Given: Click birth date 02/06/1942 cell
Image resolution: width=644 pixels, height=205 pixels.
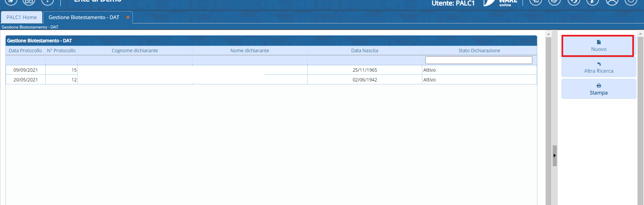Looking at the screenshot, I should 365,80.
